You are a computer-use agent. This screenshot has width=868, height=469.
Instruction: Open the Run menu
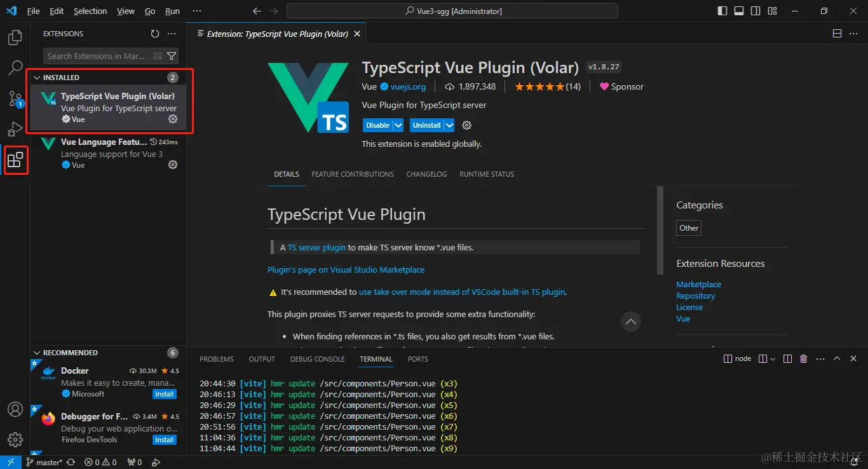pyautogui.click(x=172, y=11)
